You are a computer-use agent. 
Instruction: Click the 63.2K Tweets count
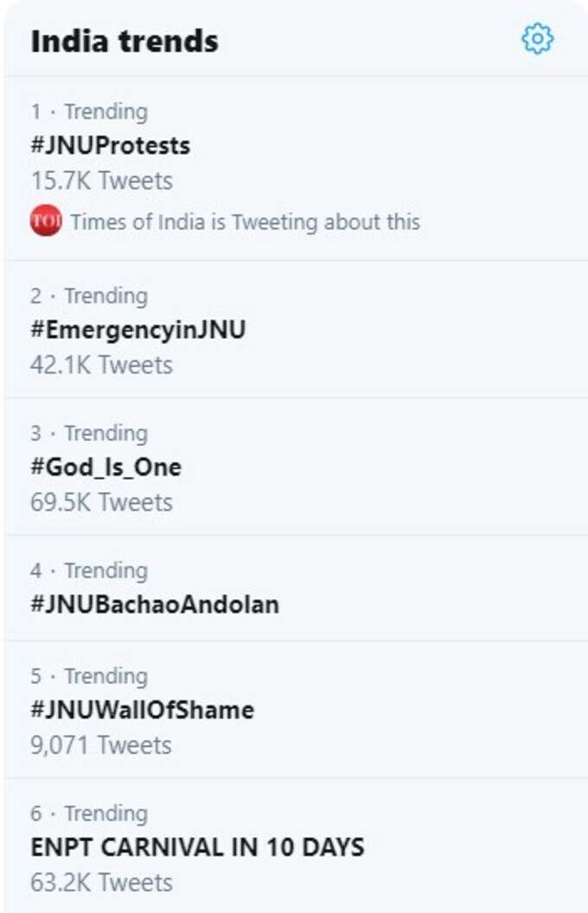101,883
